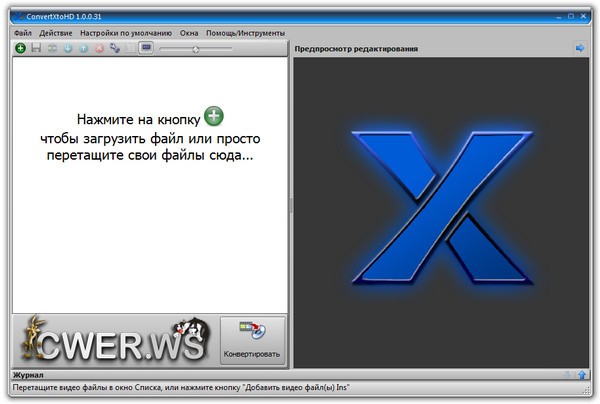Click the green add file toolbar icon
The width and height of the screenshot is (600, 404).
21,48
